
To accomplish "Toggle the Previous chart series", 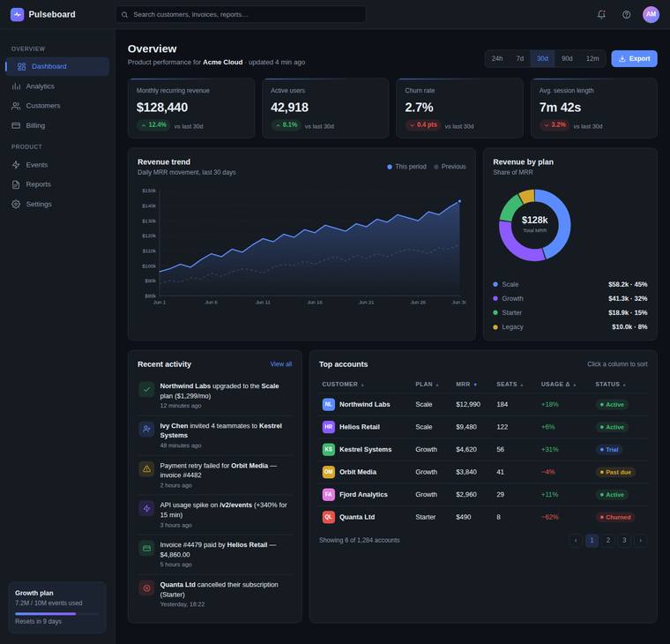I will pos(450,167).
